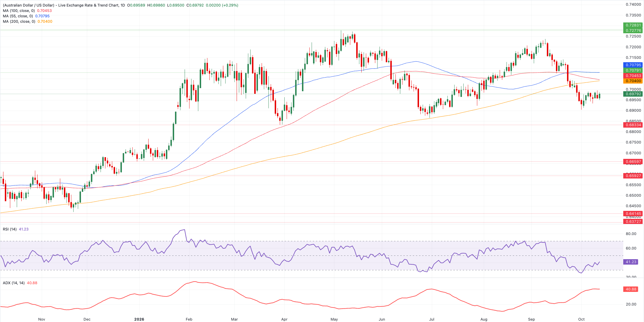Click the red 0.65927 support level label
This screenshot has width=644, height=322.
coord(633,176)
